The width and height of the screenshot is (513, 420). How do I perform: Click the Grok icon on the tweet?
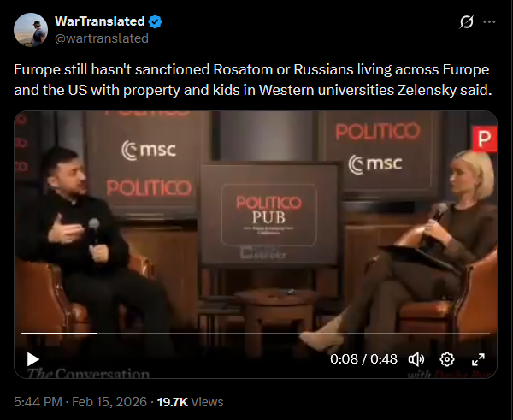pyautogui.click(x=466, y=22)
